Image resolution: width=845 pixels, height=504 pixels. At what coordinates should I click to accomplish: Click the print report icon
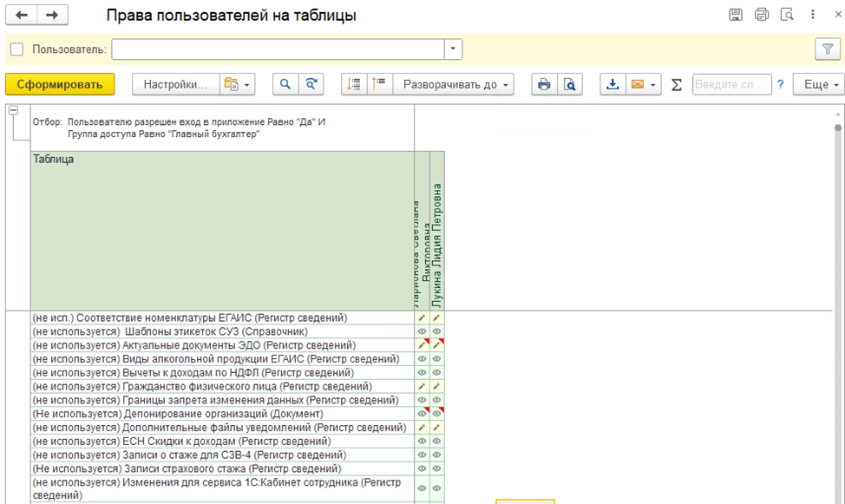[544, 84]
